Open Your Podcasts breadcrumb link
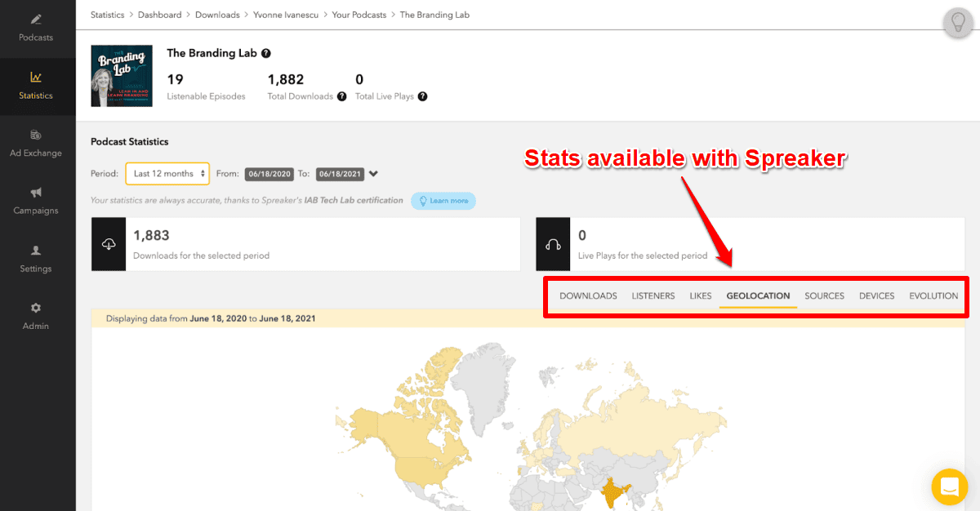Image resolution: width=980 pixels, height=511 pixels. point(359,14)
